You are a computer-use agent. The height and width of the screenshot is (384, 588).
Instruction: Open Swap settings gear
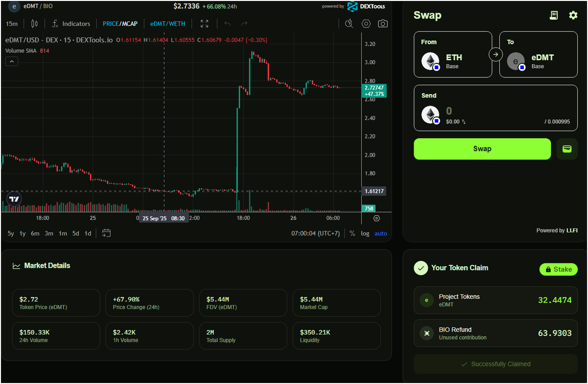point(573,15)
